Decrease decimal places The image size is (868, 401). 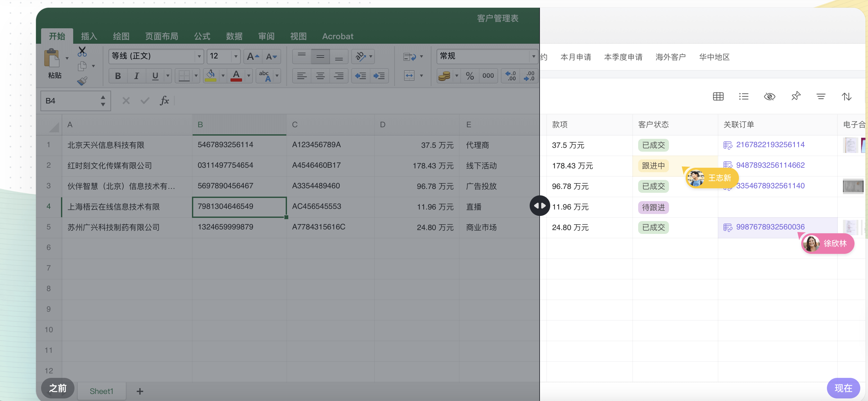click(529, 76)
